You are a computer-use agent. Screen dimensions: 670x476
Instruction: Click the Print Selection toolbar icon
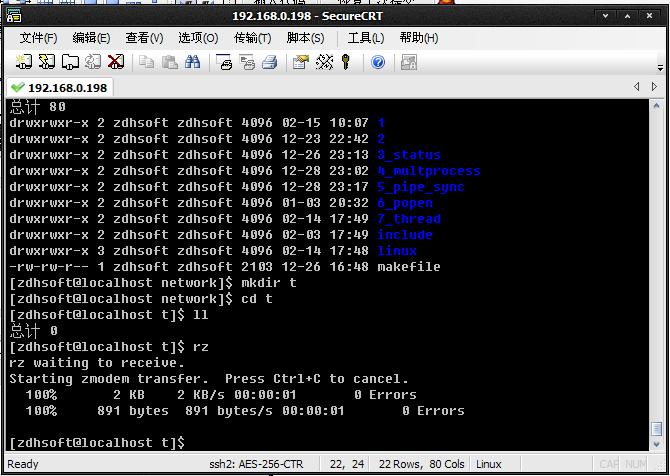247,62
